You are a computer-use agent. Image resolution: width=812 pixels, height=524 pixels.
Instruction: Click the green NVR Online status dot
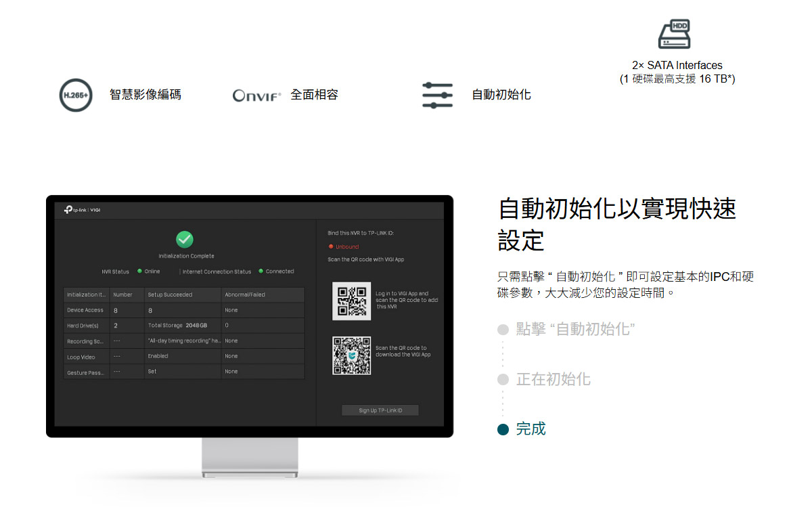[x=139, y=271]
